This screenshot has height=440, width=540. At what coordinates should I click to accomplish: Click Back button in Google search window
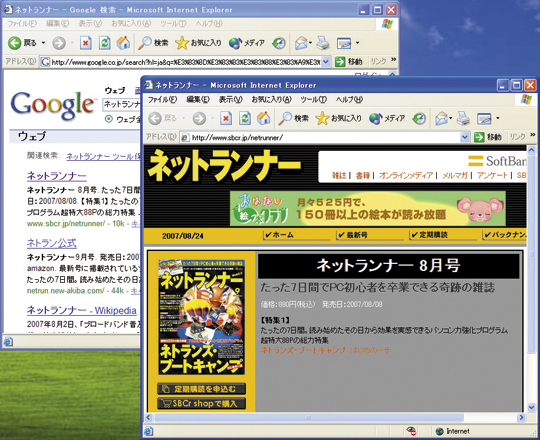[x=22, y=43]
